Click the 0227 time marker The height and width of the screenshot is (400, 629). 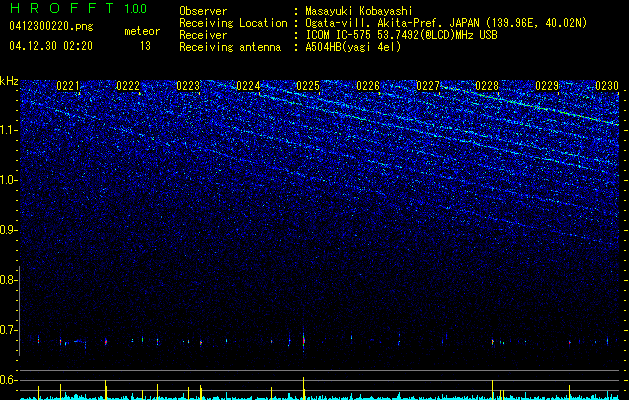pos(428,86)
